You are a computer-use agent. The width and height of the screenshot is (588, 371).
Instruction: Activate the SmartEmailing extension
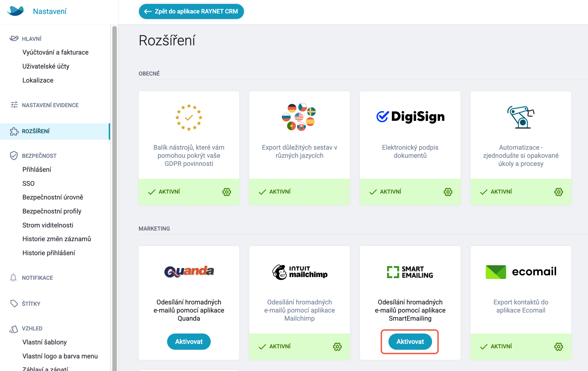tap(410, 342)
